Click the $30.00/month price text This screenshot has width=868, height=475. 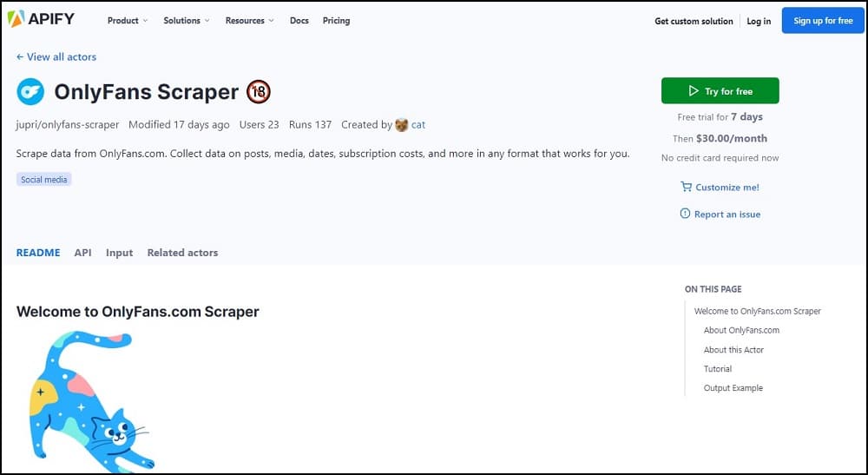[731, 138]
